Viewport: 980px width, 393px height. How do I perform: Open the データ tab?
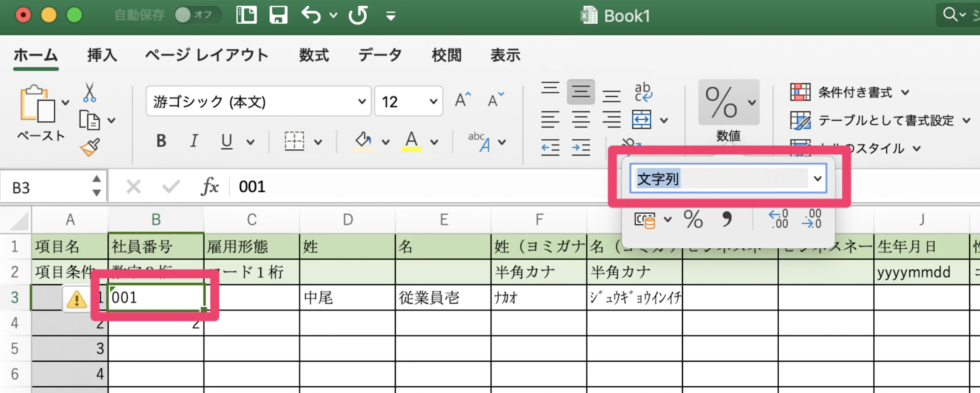coord(380,55)
